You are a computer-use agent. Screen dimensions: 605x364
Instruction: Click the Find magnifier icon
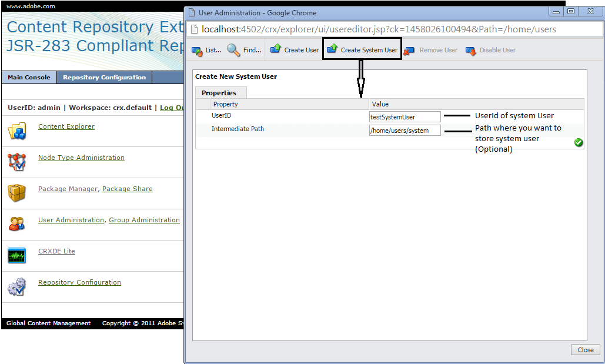(x=233, y=51)
